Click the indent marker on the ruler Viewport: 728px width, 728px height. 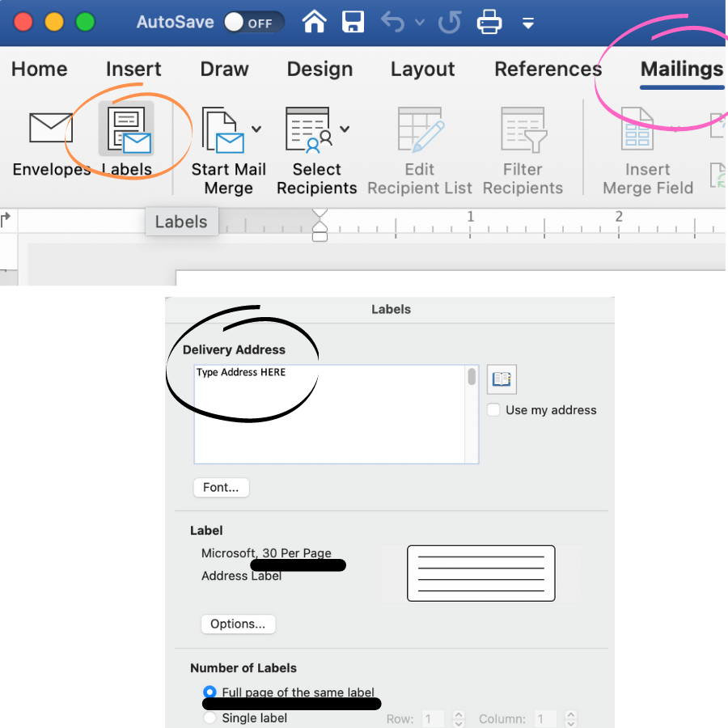point(320,225)
